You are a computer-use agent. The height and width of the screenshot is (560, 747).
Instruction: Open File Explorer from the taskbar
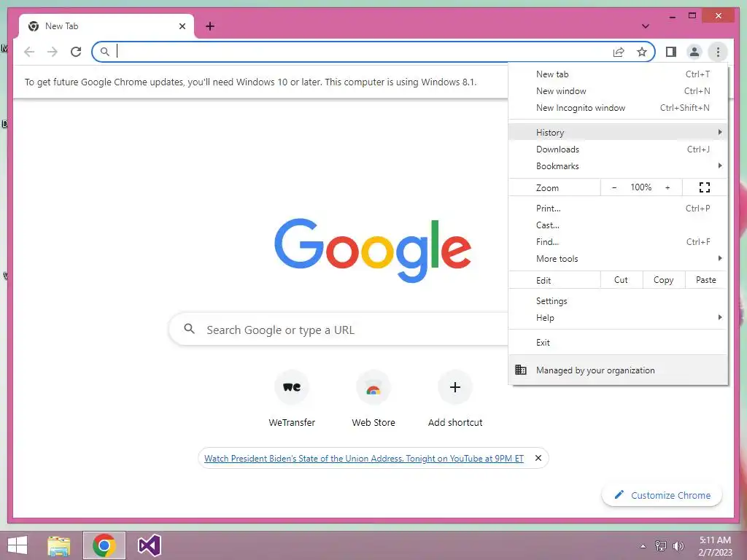59,545
